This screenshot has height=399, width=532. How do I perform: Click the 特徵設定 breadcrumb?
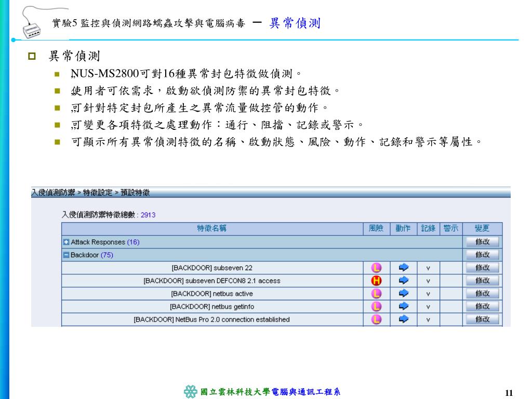tap(98, 193)
